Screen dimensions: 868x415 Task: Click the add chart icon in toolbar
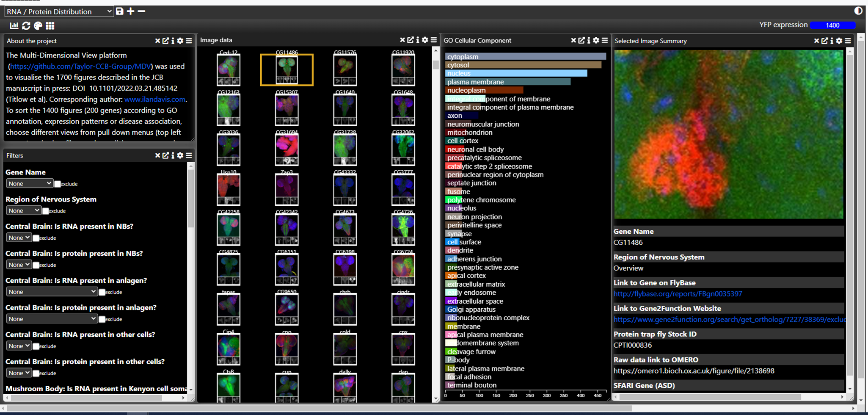tap(14, 26)
